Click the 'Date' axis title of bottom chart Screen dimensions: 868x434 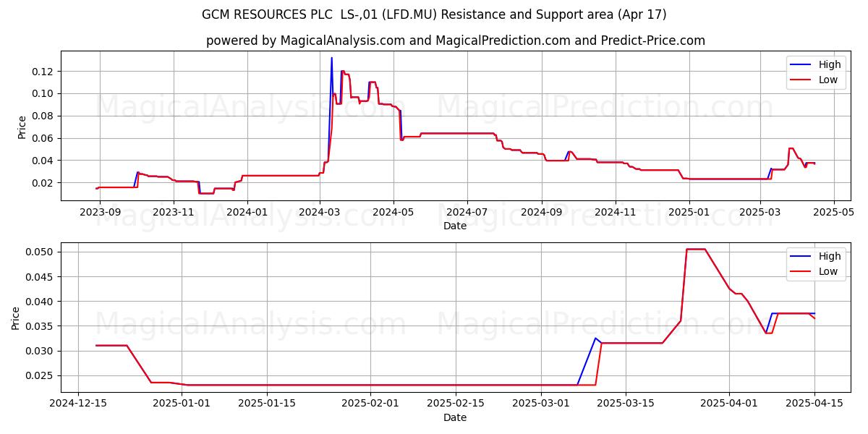coord(455,417)
